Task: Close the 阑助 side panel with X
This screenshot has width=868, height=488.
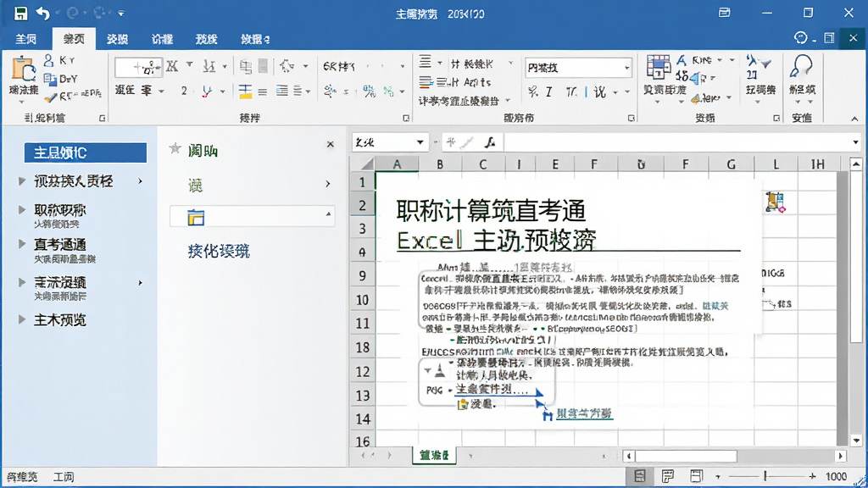Action: (x=330, y=144)
